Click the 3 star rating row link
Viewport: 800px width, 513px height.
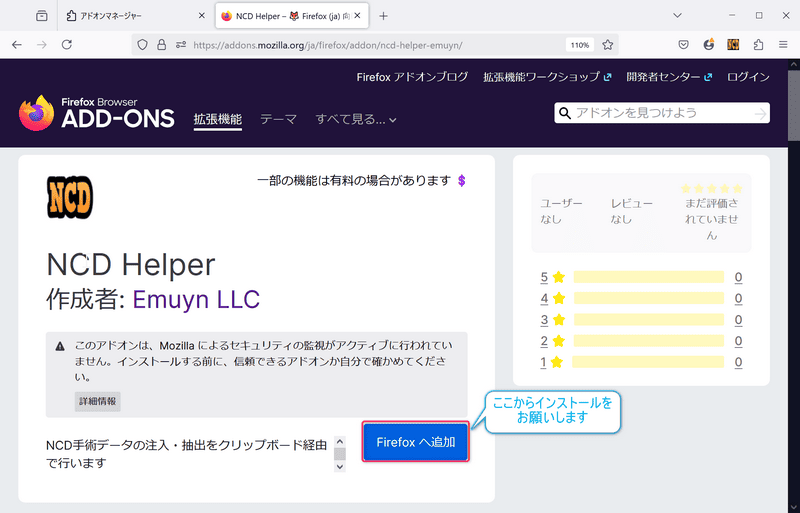coord(553,320)
